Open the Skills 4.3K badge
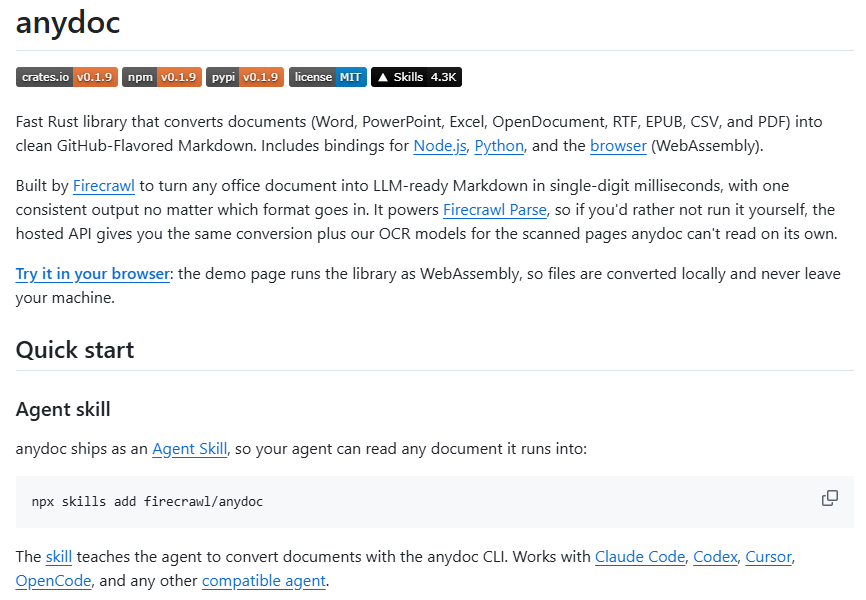 point(416,77)
